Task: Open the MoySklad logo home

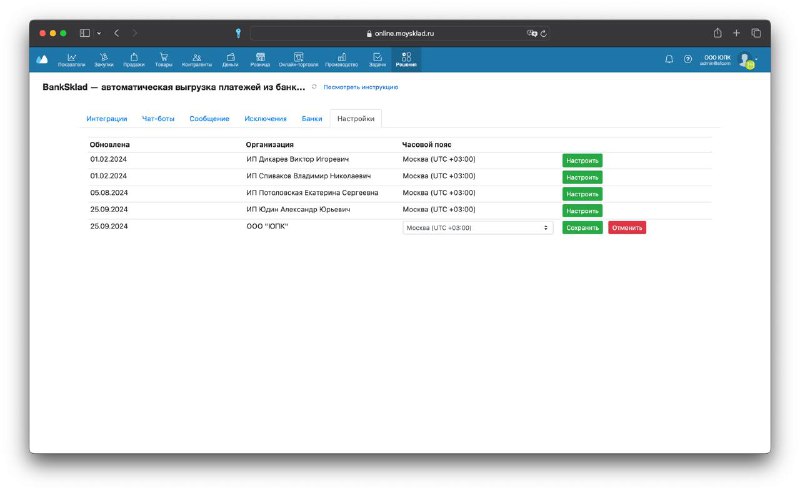Action: 42,60
